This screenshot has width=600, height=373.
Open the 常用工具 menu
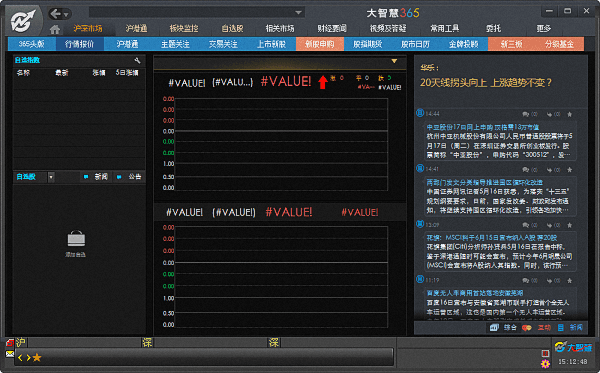[445, 28]
